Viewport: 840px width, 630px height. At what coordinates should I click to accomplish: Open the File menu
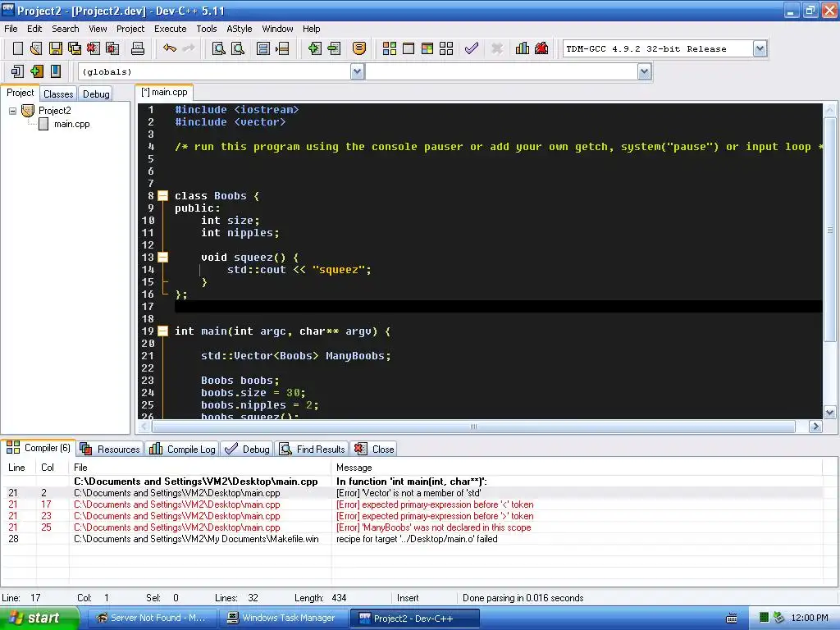coord(11,29)
